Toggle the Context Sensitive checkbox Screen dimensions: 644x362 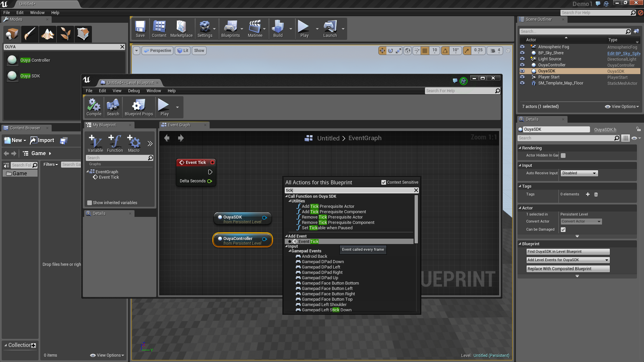(384, 182)
